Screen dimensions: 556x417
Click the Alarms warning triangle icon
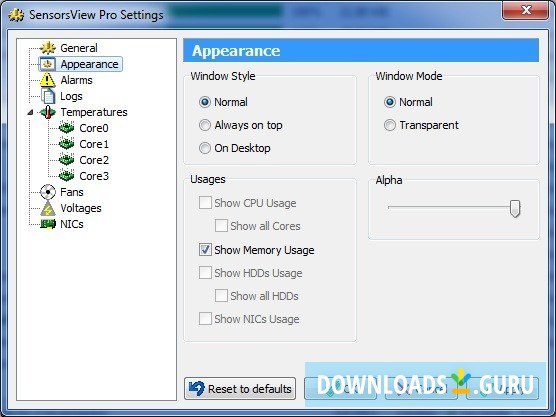coord(47,80)
